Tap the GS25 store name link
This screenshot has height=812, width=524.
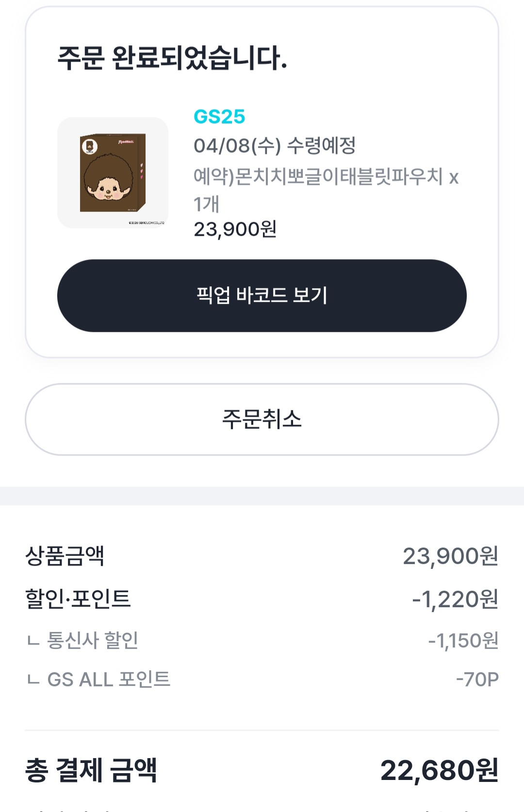tap(219, 116)
